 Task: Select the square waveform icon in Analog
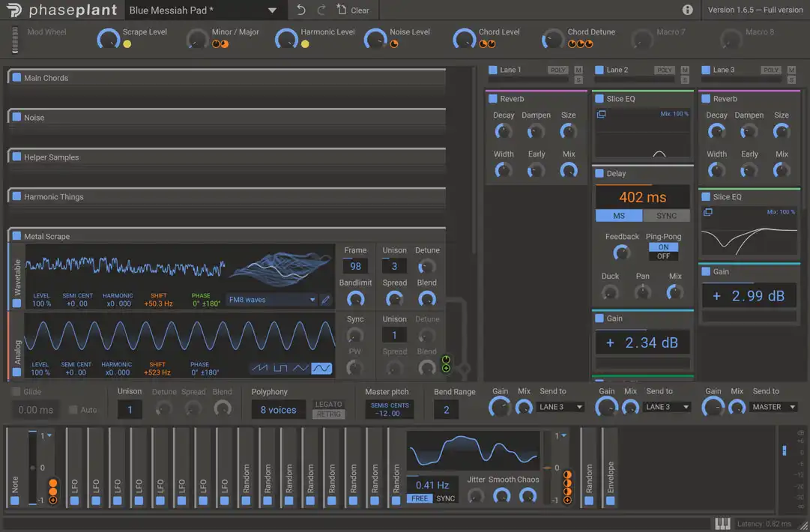click(280, 368)
